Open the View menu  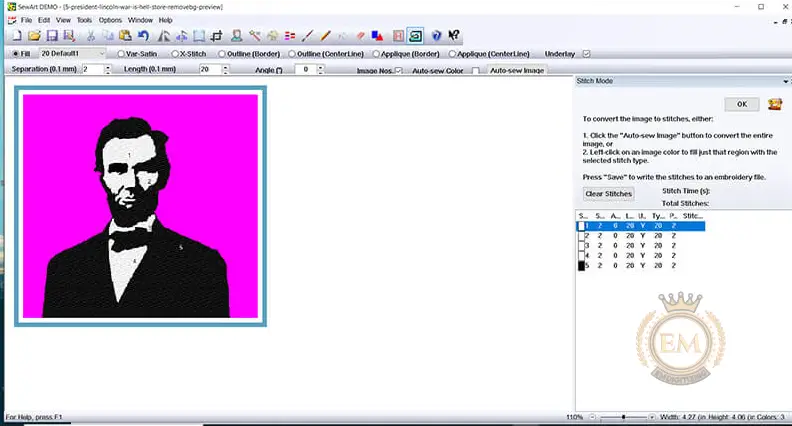coord(63,20)
